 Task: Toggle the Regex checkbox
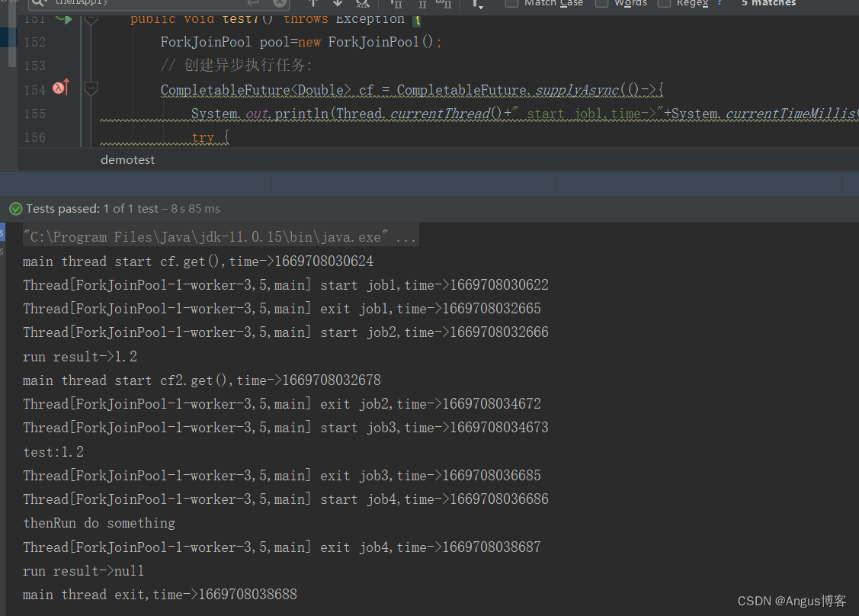click(664, 3)
